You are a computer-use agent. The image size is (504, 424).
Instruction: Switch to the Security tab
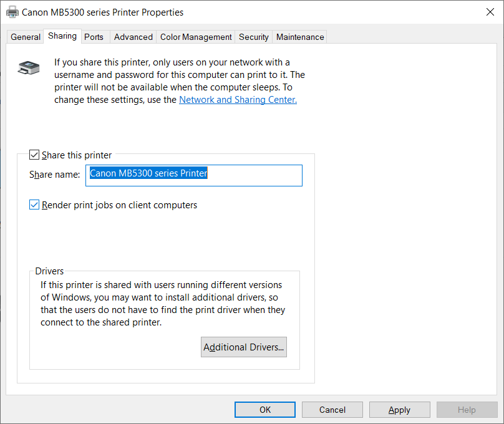tap(254, 37)
